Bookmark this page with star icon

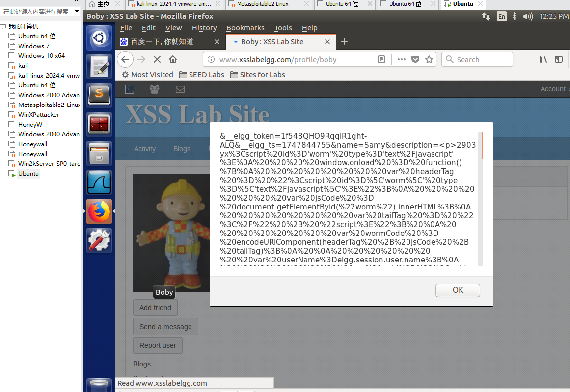pos(429,59)
